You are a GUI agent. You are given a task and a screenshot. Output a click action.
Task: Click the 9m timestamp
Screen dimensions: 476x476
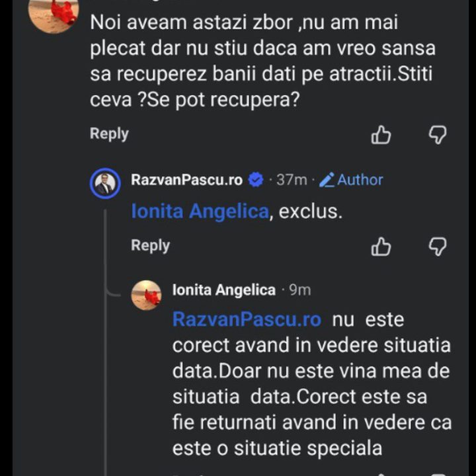click(300, 290)
